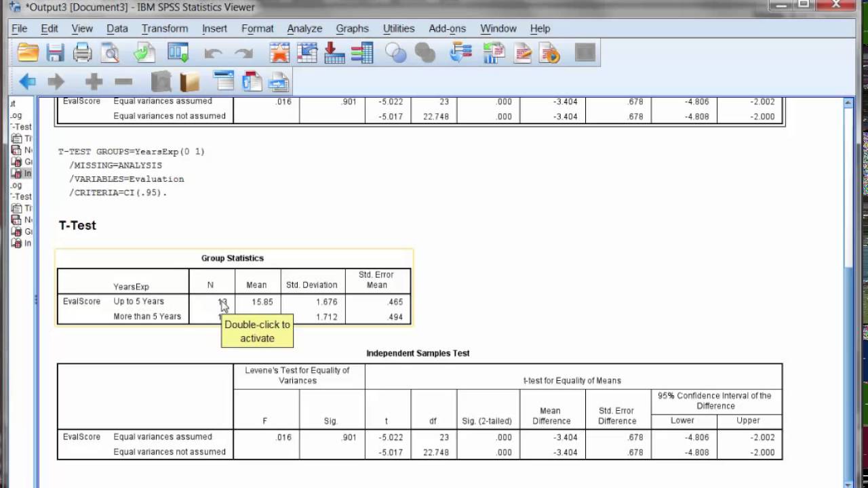
Task: Open the Variables info icon
Action: click(x=362, y=53)
